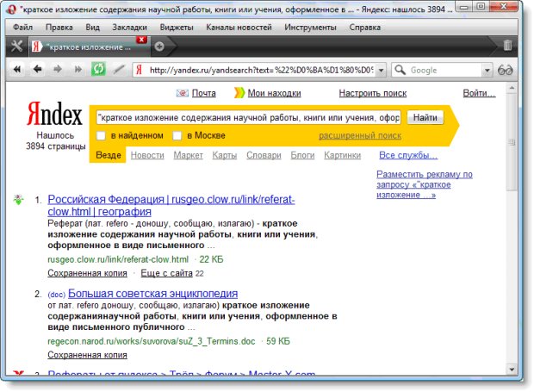Close the Yandex search tab
Screen dimensions: 534x392
tap(141, 40)
